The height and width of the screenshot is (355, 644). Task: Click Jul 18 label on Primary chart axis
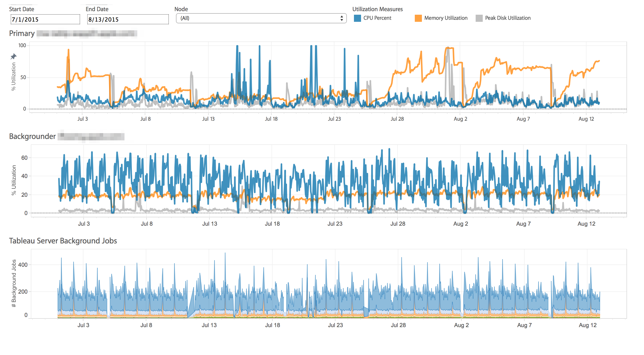tap(271, 119)
